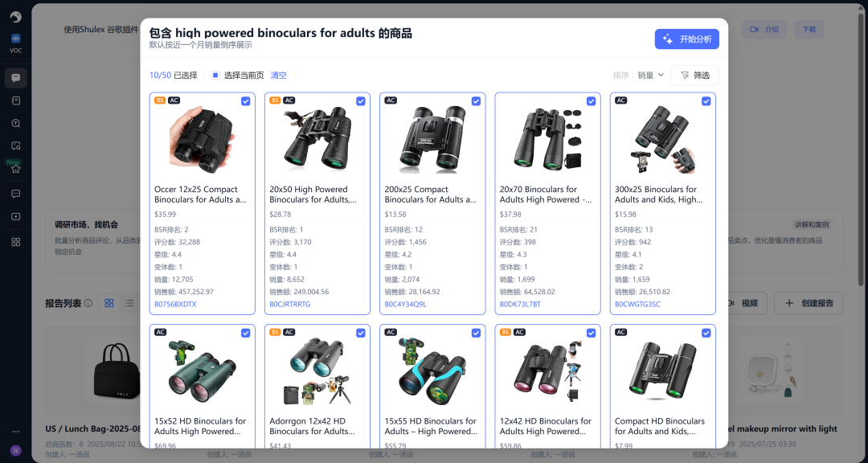The height and width of the screenshot is (463, 868).
Task: Uncheck the Occer 12x25 Compact Binoculars product
Action: (246, 101)
